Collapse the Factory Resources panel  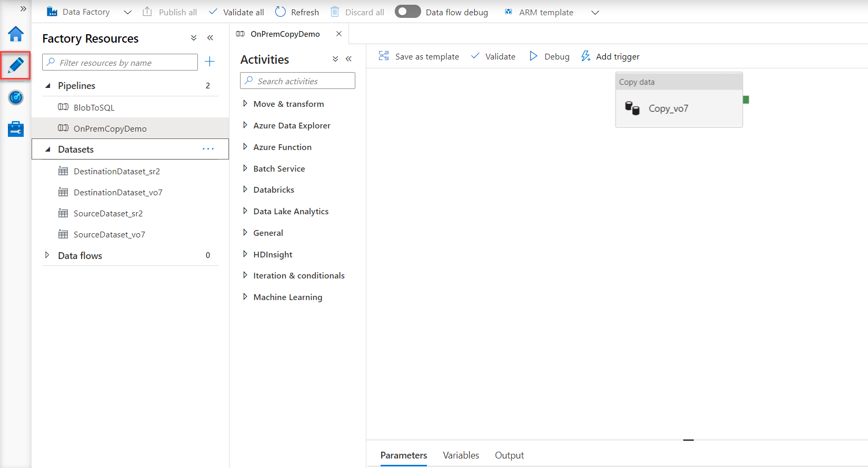coord(210,38)
